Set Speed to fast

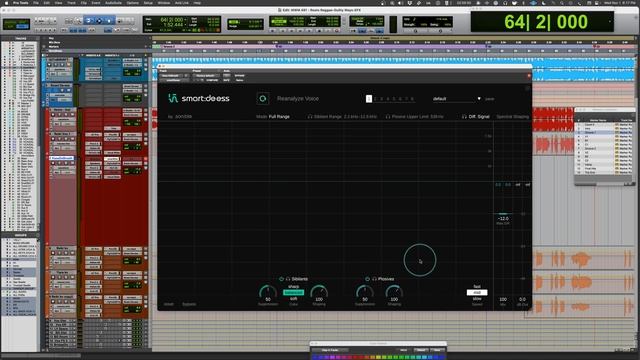coord(477,287)
